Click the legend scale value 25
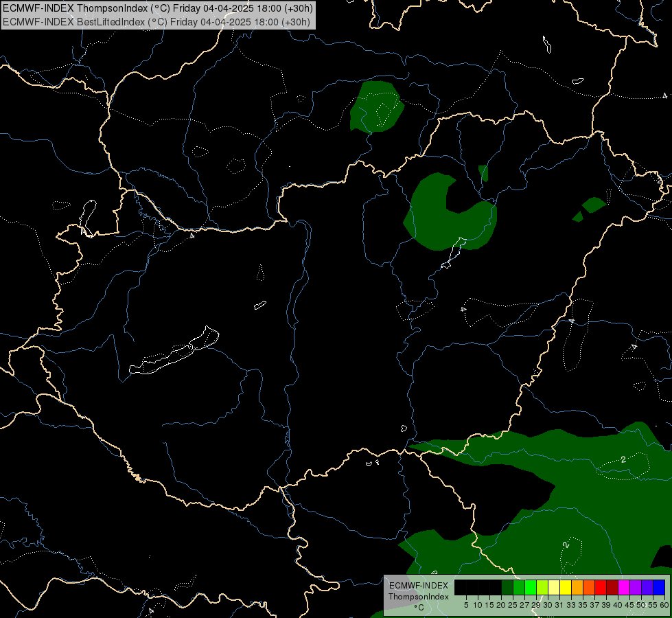 point(513,605)
